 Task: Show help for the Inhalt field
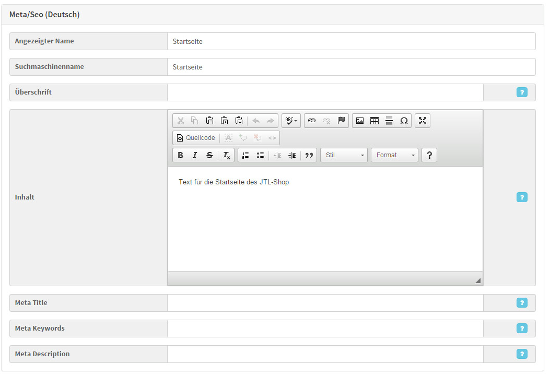522,197
